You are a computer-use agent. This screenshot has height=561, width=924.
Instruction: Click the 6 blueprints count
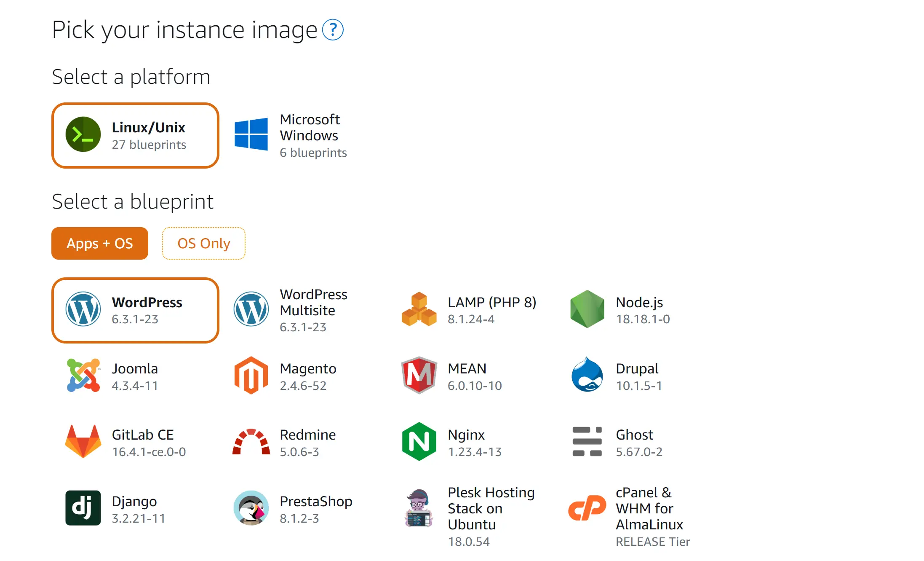coord(313,153)
